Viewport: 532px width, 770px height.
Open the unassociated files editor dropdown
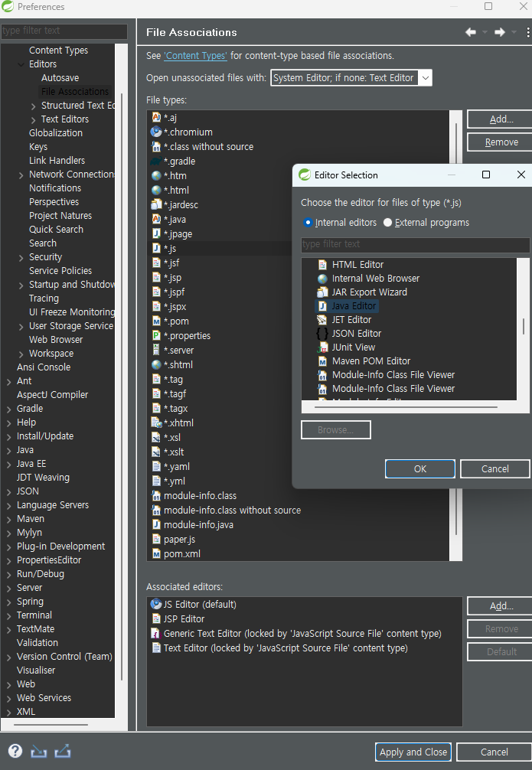(x=426, y=77)
